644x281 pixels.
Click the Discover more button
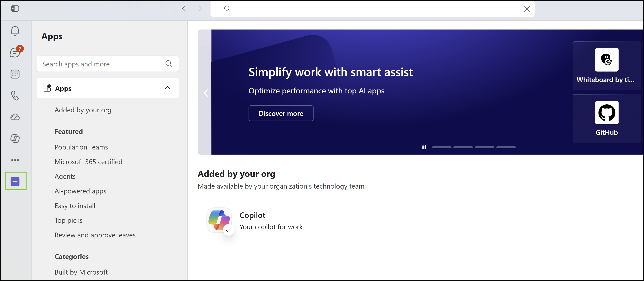[281, 113]
